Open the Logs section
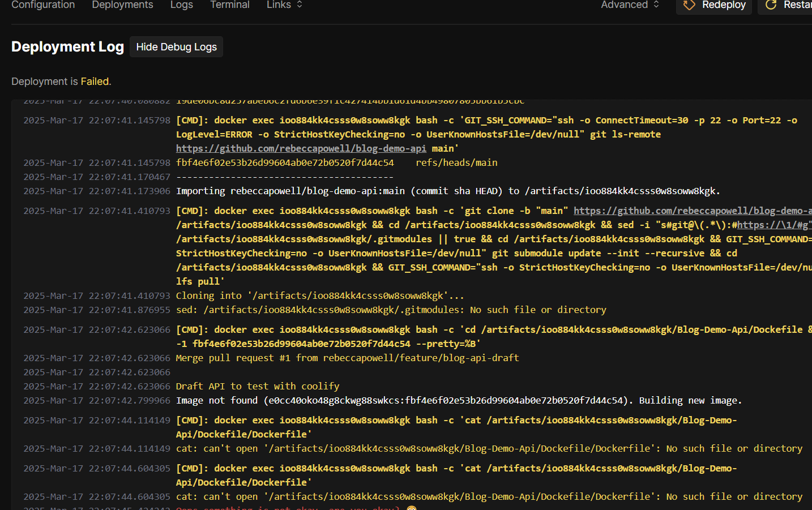 coord(181,5)
